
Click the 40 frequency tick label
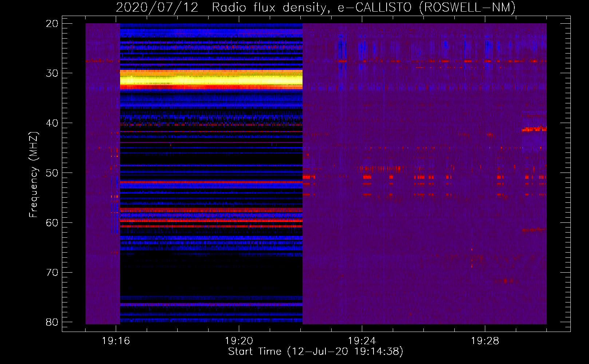(52, 123)
